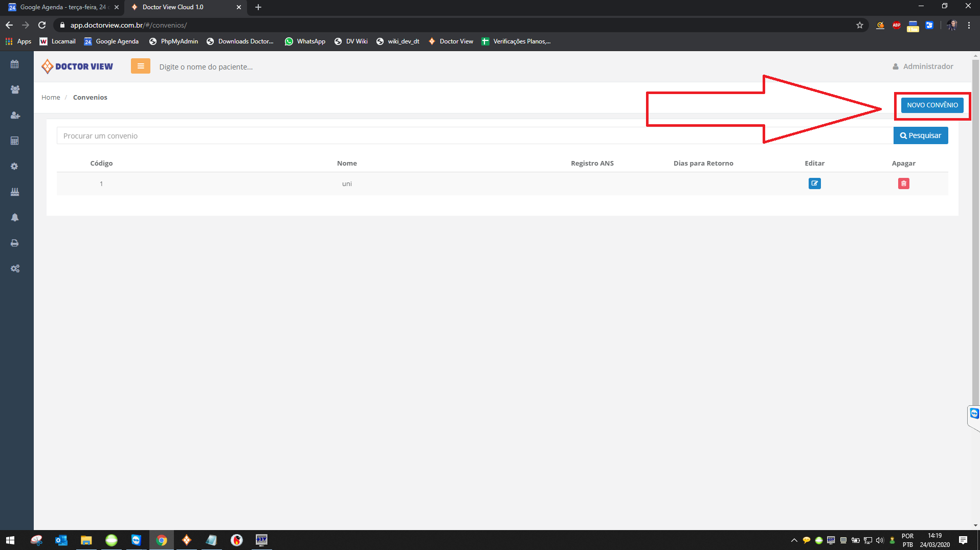Open the calculator icon in sidebar
This screenshot has width=980, height=550.
tap(15, 141)
